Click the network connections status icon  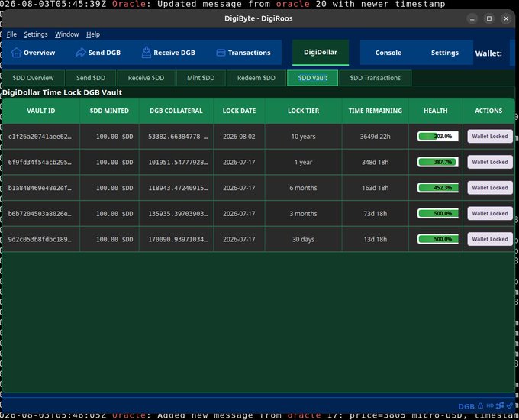pos(500,405)
